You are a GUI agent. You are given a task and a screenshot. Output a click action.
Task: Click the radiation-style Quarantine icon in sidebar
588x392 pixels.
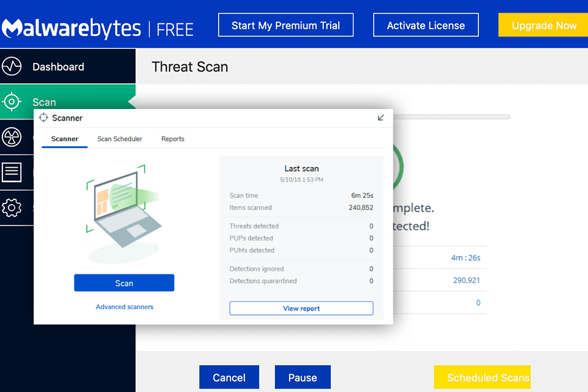coord(12,138)
